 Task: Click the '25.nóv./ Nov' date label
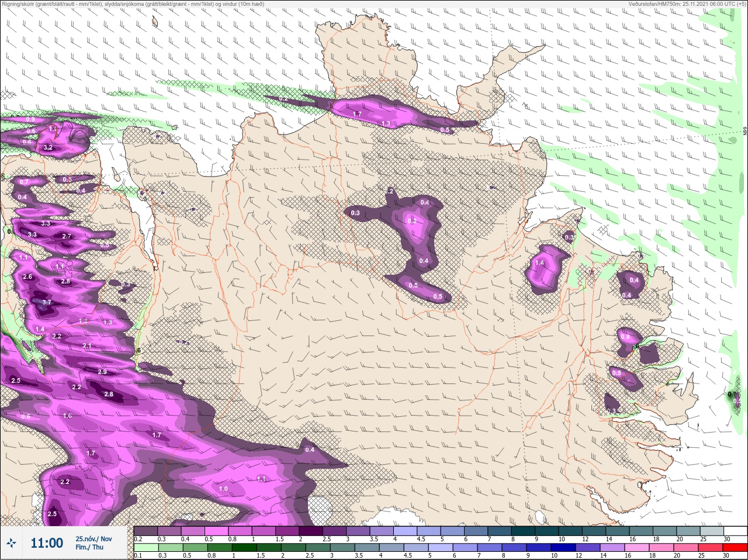coord(93,538)
